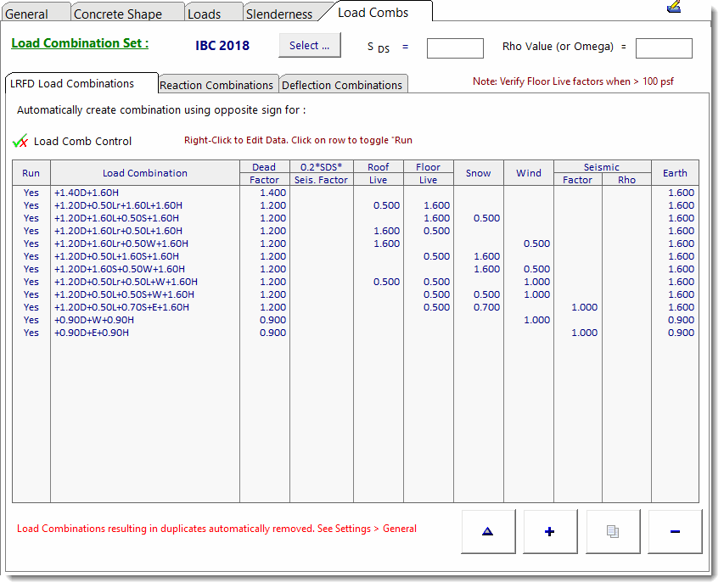
Task: Click the Load Comb Control check/cross icon
Action: point(21,141)
